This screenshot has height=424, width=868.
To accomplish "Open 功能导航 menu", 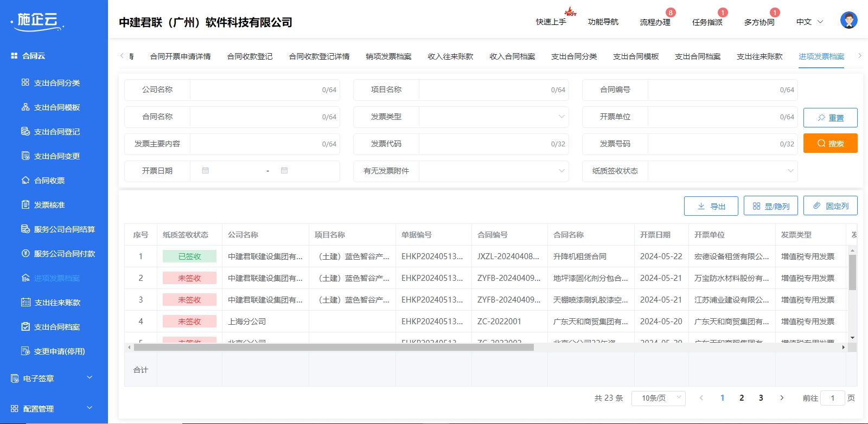I will pyautogui.click(x=603, y=22).
